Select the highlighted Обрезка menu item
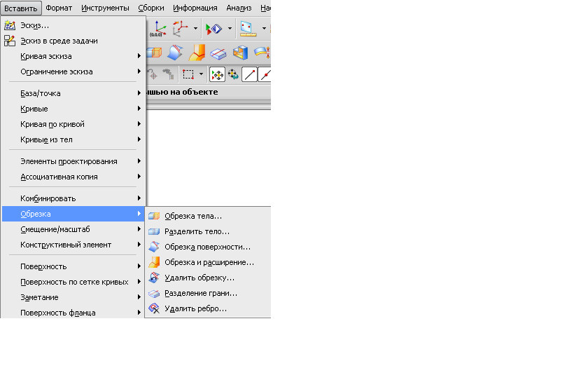 point(73,214)
